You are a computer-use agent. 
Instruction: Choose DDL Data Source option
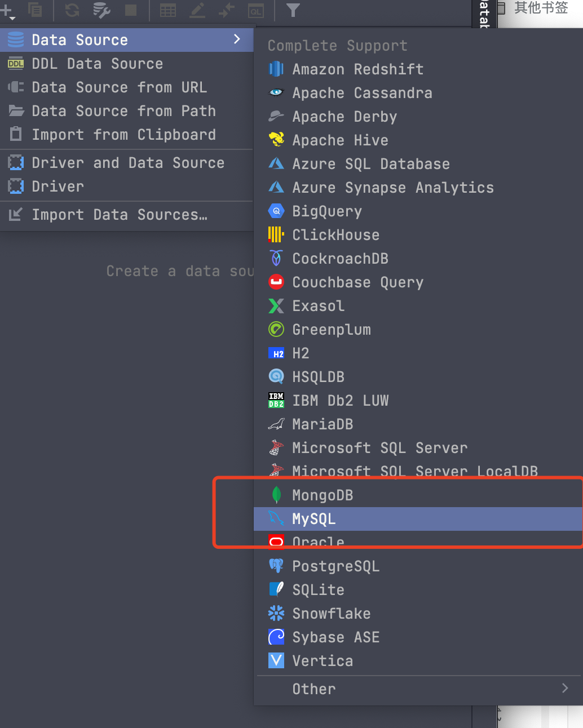coord(127,64)
